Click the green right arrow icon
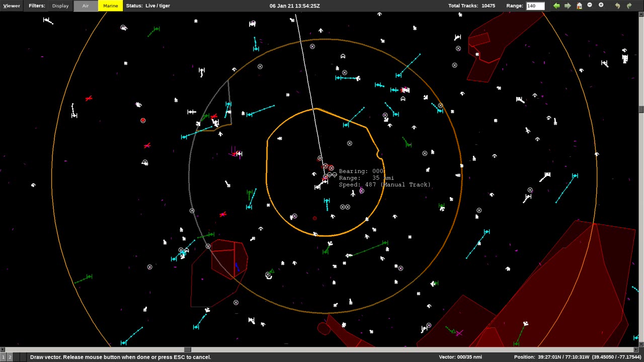This screenshot has width=644, height=362. (568, 6)
